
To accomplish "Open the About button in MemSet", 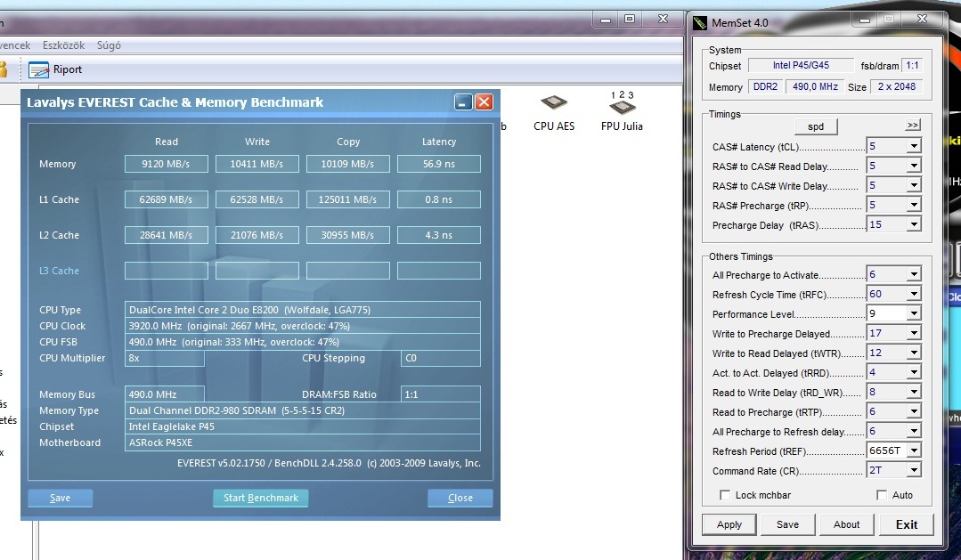I will [x=846, y=524].
